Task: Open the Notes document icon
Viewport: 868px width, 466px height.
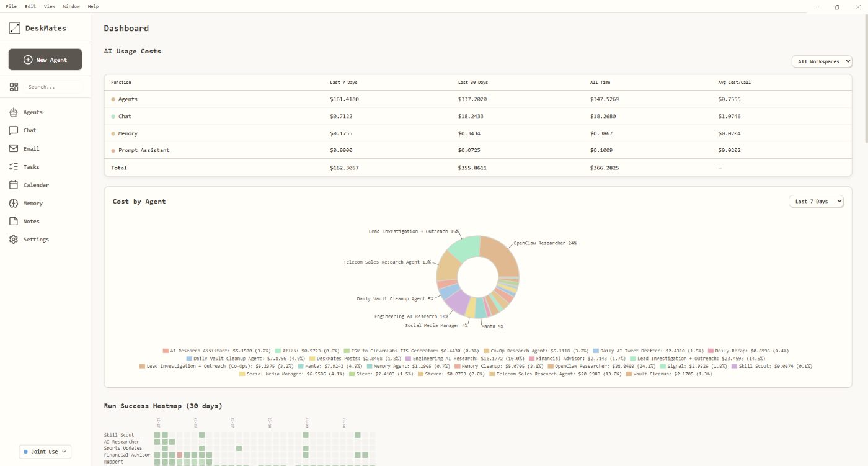Action: [x=14, y=221]
